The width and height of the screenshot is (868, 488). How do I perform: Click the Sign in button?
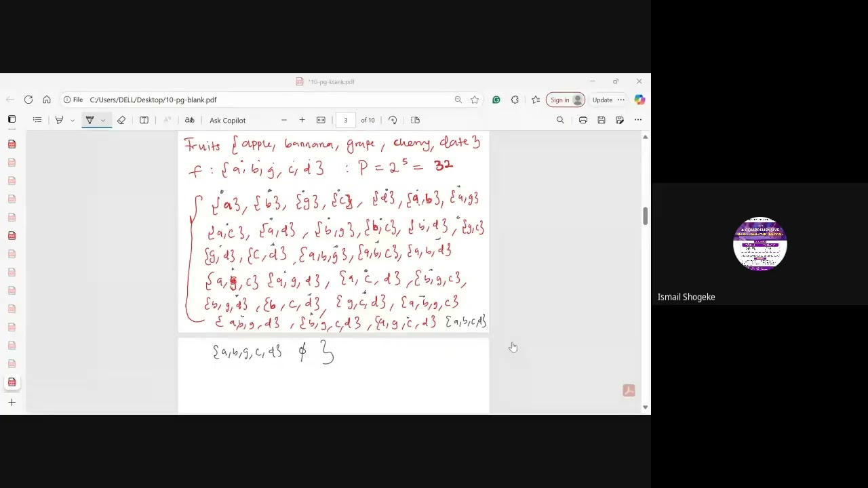tap(566, 100)
